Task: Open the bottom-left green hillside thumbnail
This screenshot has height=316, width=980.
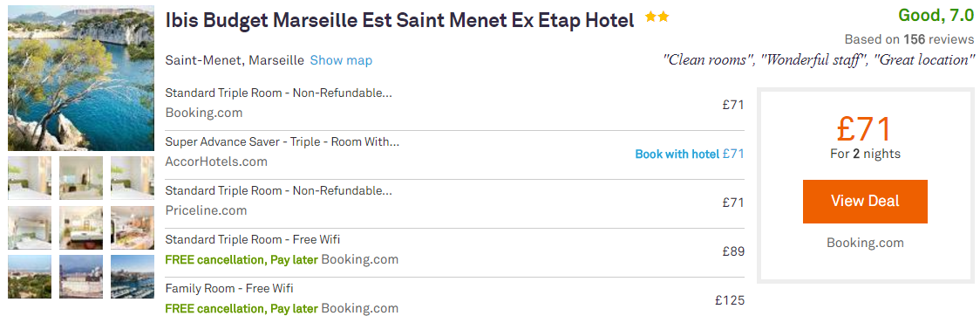Action: click(30, 277)
